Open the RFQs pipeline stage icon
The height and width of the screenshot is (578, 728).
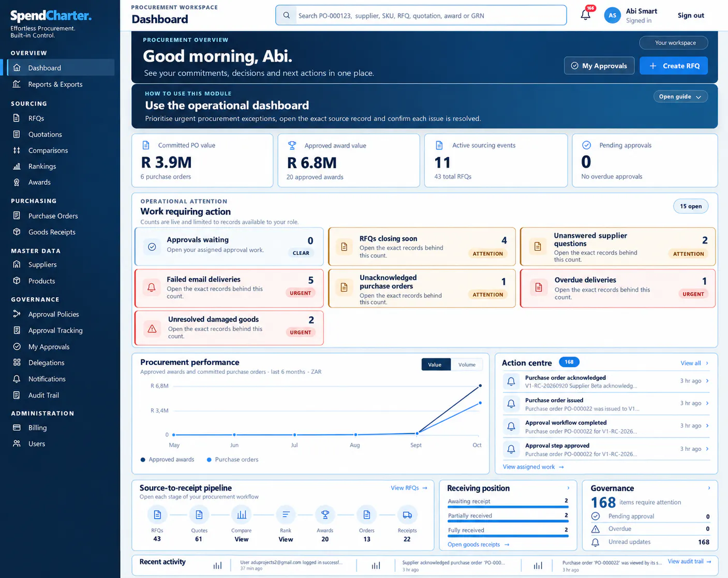coord(157,515)
